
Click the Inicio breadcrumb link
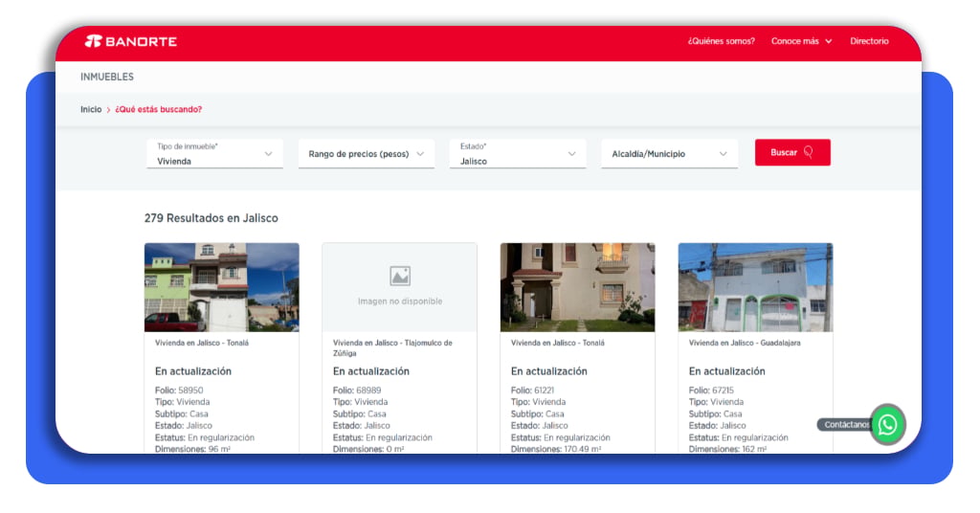[x=91, y=109]
